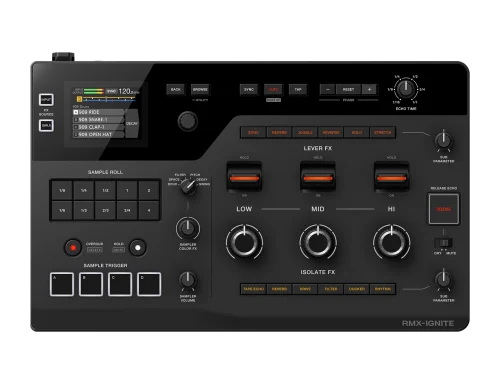This screenshot has width=500, height=383.
Task: Tap the Sample Roll pad labeled 2/3
Action: click(x=105, y=210)
